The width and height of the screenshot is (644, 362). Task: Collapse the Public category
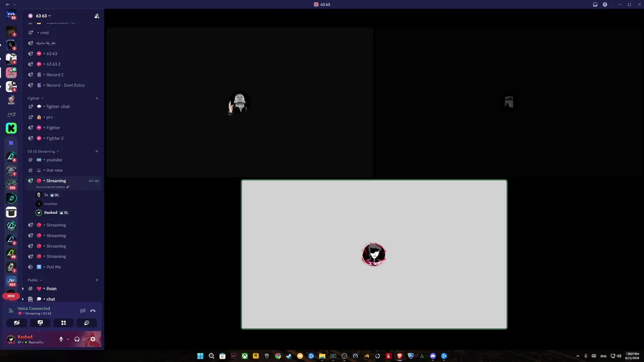(x=35, y=280)
